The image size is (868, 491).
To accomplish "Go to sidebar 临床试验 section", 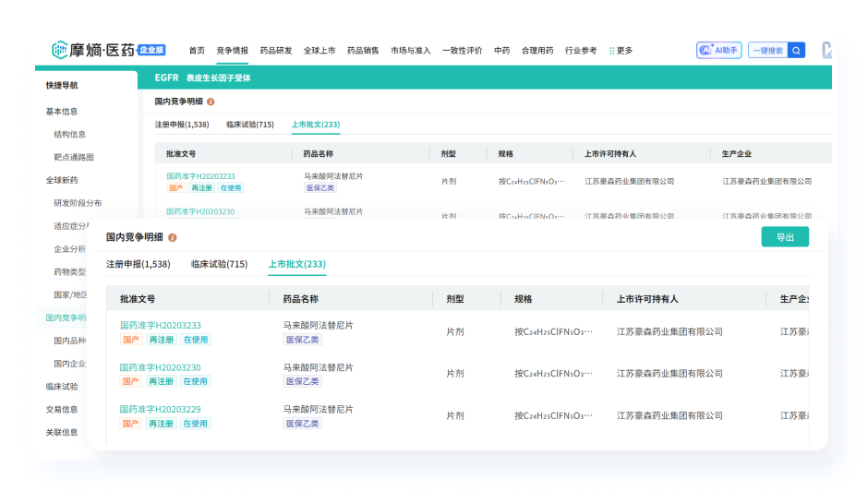I will [62, 387].
